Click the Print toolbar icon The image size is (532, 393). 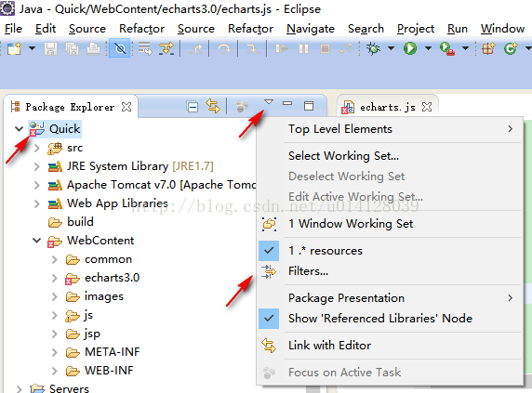pos(93,49)
